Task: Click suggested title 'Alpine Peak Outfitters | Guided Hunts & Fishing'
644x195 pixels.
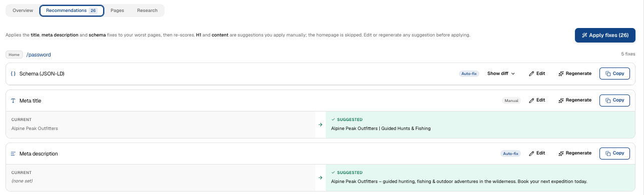Action: (381, 128)
